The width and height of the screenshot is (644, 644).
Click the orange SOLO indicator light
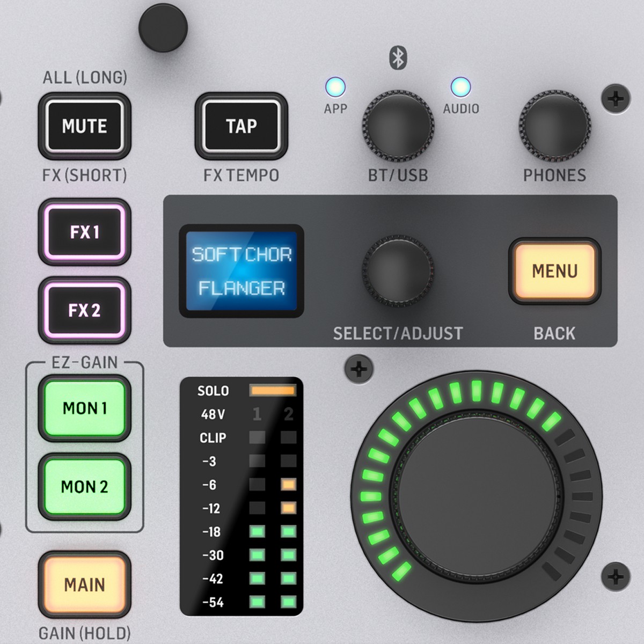pos(272,391)
